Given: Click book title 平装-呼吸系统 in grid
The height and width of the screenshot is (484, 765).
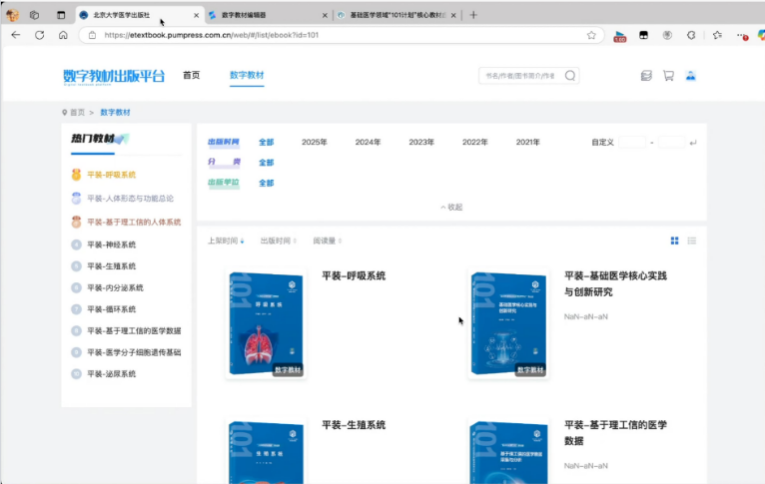Looking at the screenshot, I should (354, 276).
